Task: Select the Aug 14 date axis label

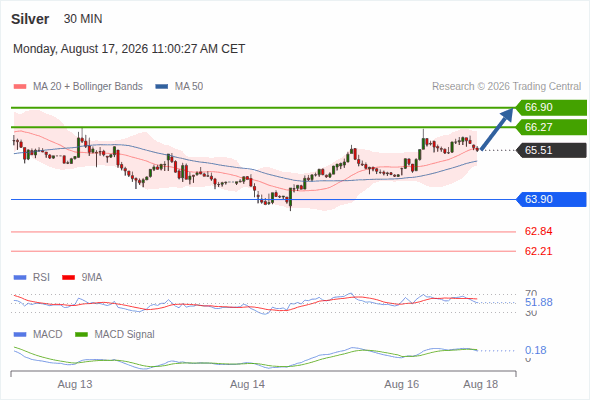Action: tap(247, 384)
